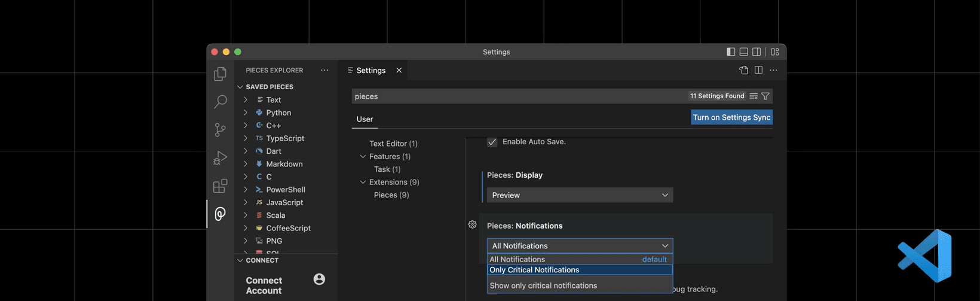Screen dimensions: 980x301
Task: Expand the Python saved pieces folder
Action: 246,113
